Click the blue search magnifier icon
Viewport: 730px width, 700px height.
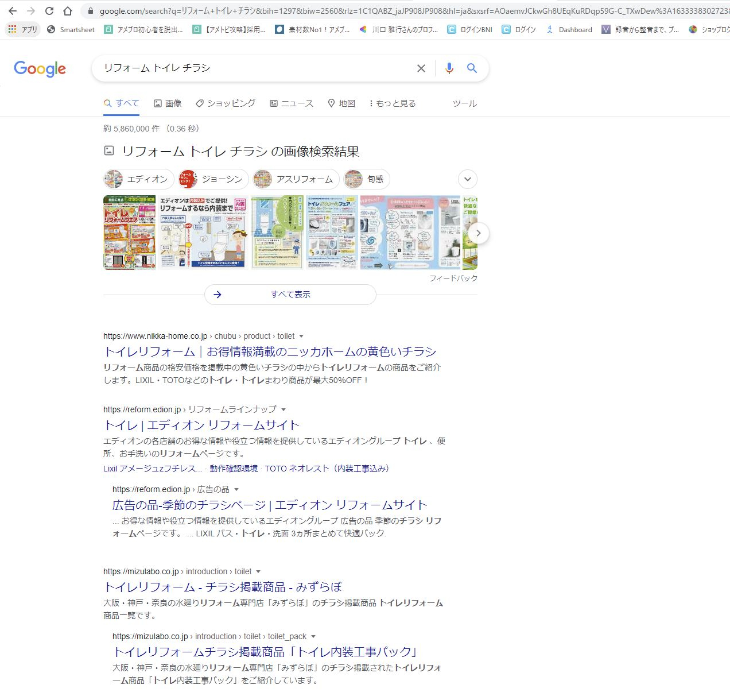[472, 68]
